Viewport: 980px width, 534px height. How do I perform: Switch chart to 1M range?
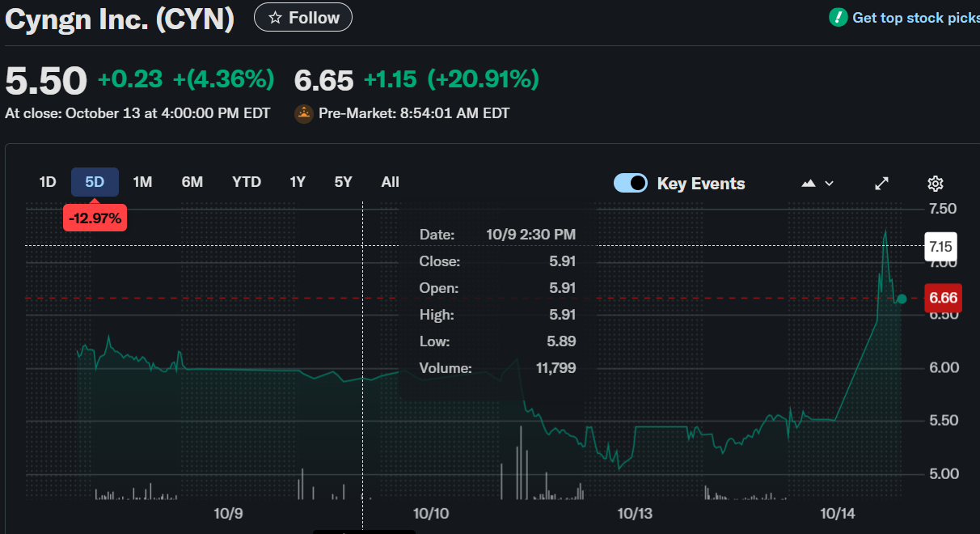(142, 182)
